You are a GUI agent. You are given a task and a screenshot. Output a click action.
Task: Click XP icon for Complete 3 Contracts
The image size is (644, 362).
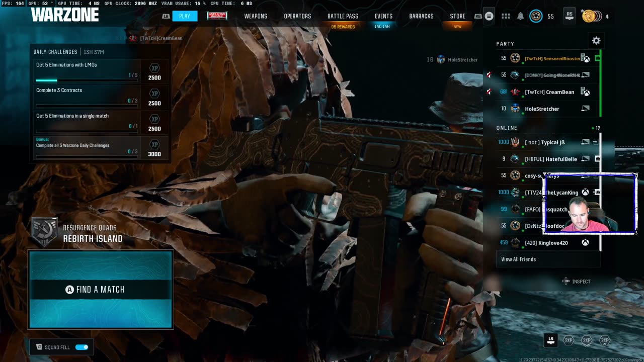[x=154, y=94]
